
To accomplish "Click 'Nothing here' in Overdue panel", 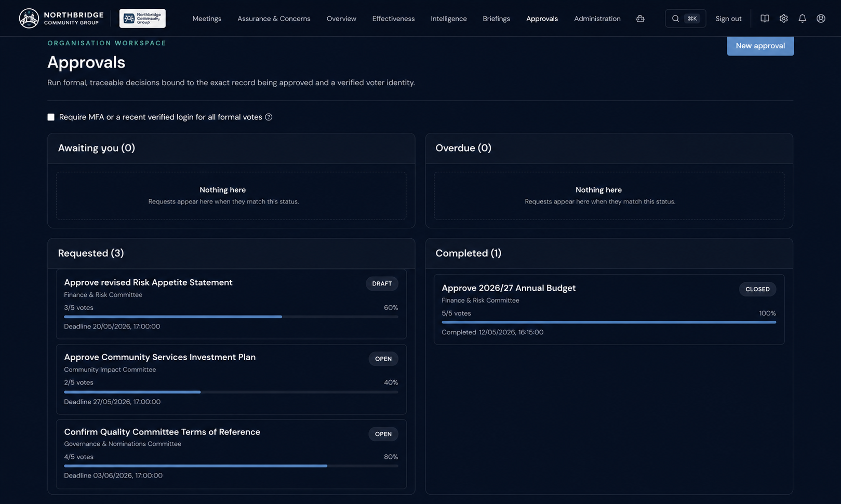I will [x=598, y=190].
